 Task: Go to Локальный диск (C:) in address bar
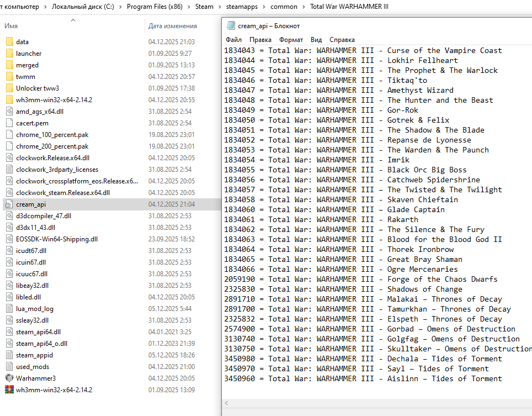click(x=83, y=7)
